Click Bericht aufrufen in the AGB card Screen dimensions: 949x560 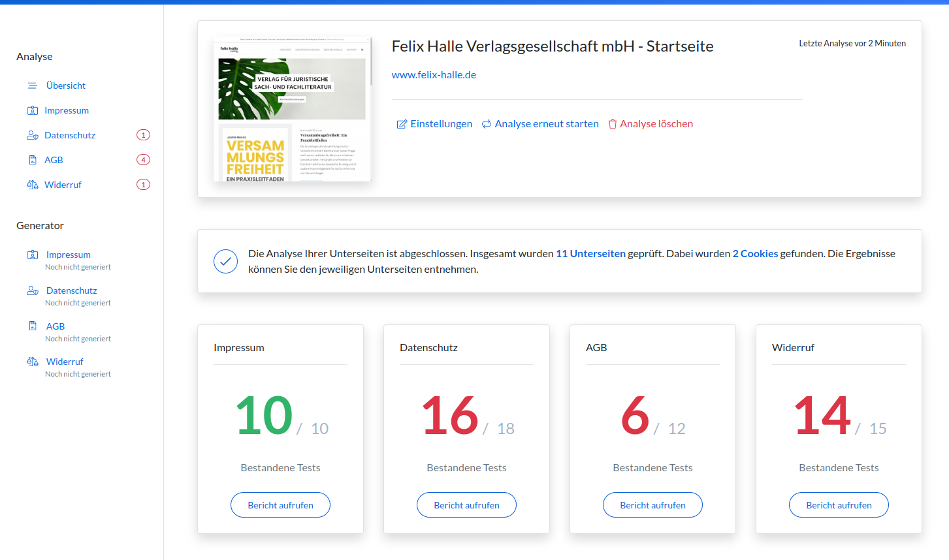652,505
